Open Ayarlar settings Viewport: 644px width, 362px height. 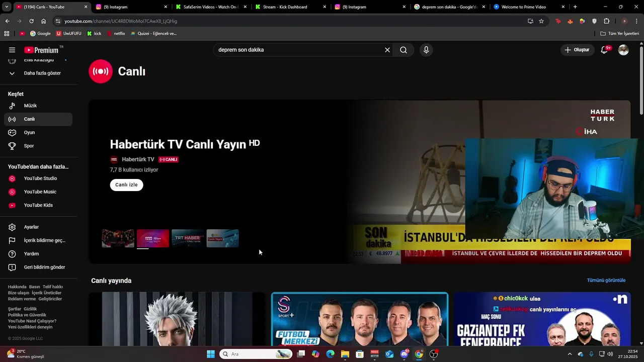click(38, 227)
